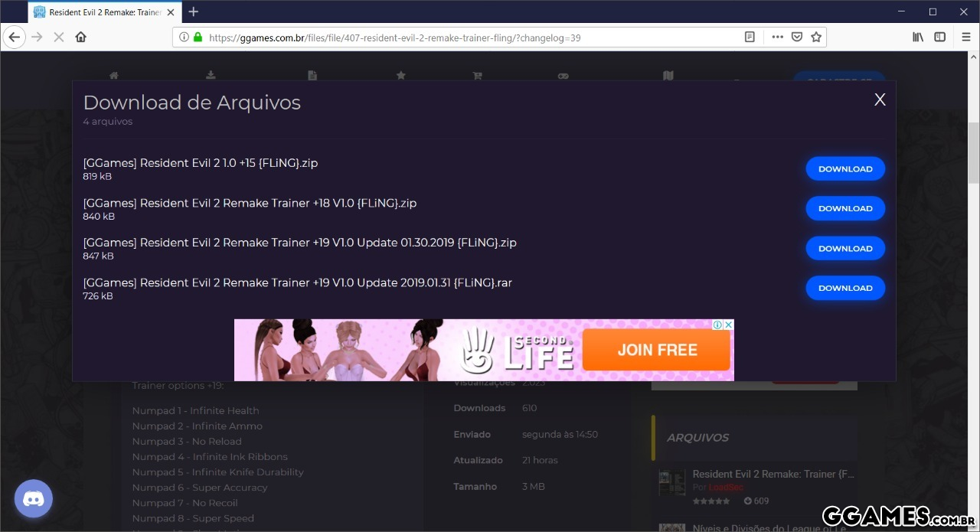This screenshot has width=980, height=532.
Task: Show sidebars using the toolbar icon
Action: [939, 37]
